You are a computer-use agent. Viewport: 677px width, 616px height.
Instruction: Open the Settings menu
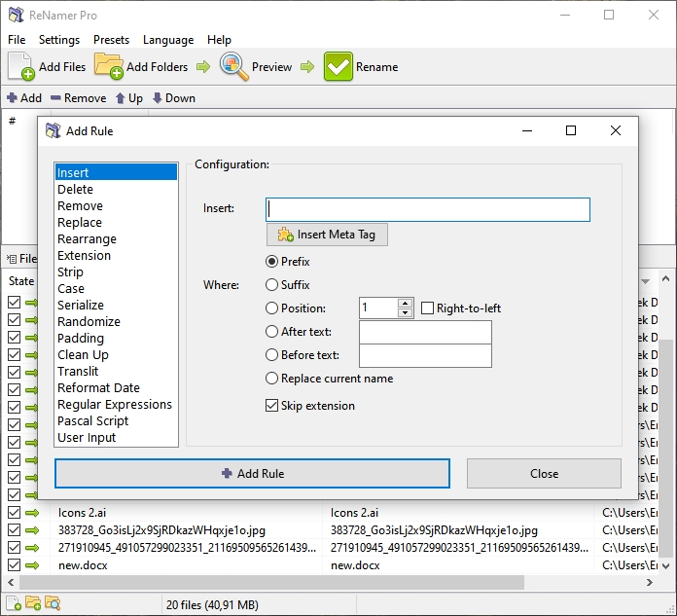[59, 40]
